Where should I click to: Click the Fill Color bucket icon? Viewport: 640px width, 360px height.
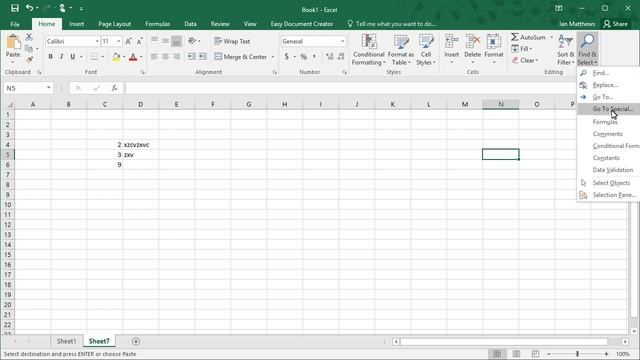click(x=116, y=57)
